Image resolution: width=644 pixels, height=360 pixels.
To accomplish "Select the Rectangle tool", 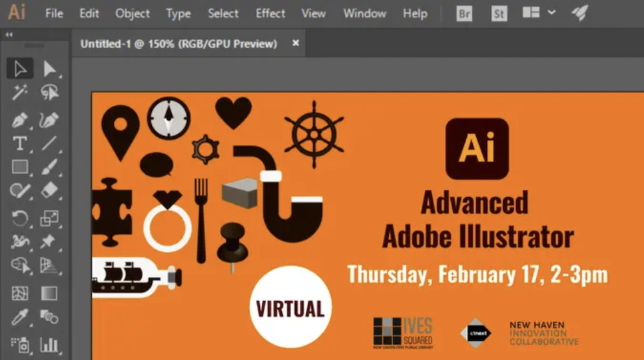I will 20,167.
